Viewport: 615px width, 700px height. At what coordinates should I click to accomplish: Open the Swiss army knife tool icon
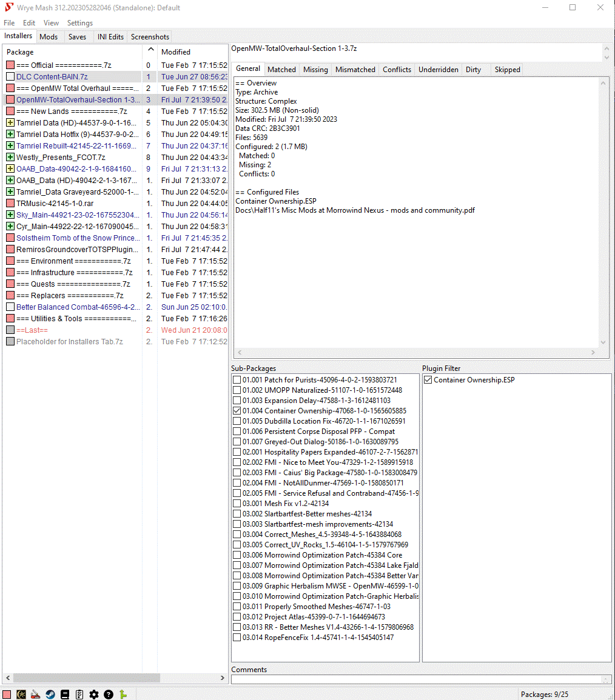36,694
